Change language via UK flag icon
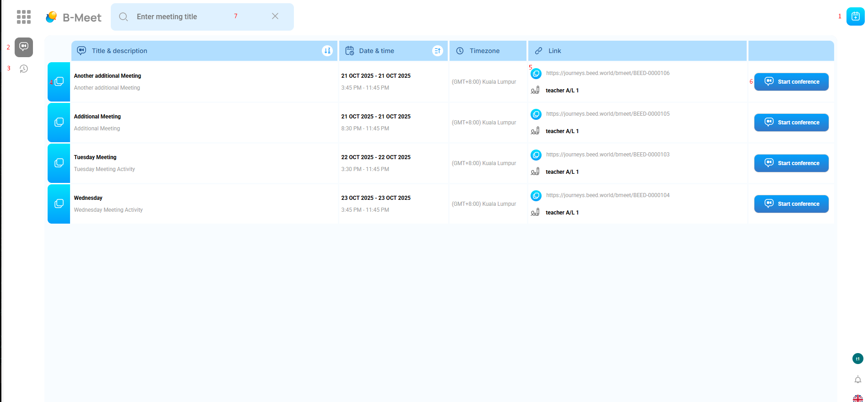 (857, 398)
